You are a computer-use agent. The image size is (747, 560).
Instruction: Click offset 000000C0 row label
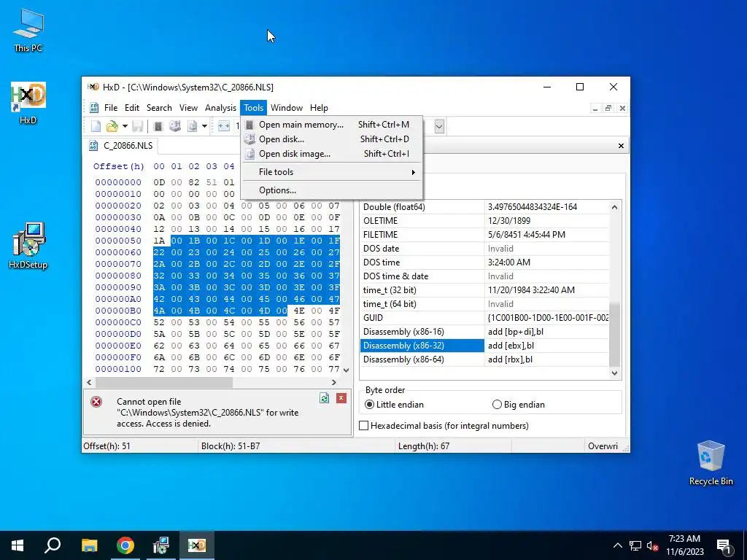118,322
